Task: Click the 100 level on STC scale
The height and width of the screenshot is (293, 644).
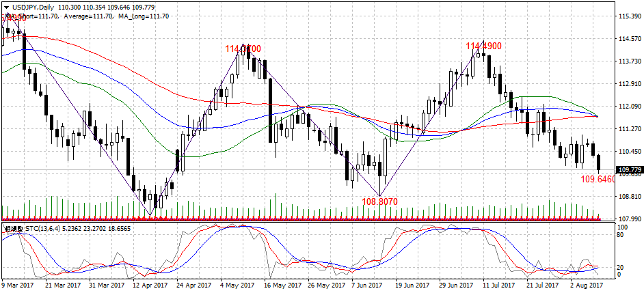Action: click(x=622, y=227)
